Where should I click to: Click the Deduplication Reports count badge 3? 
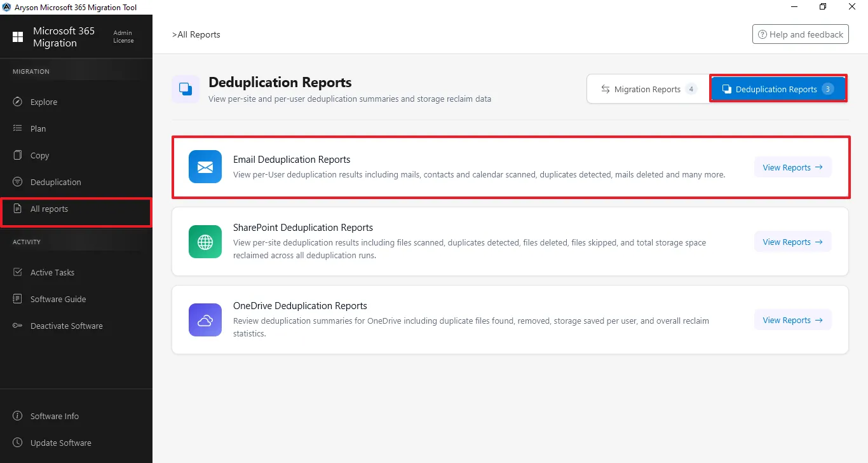point(827,89)
